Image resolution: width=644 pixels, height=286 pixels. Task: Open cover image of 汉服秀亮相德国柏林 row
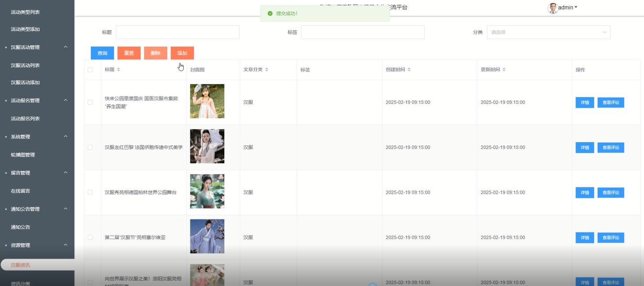point(207,191)
